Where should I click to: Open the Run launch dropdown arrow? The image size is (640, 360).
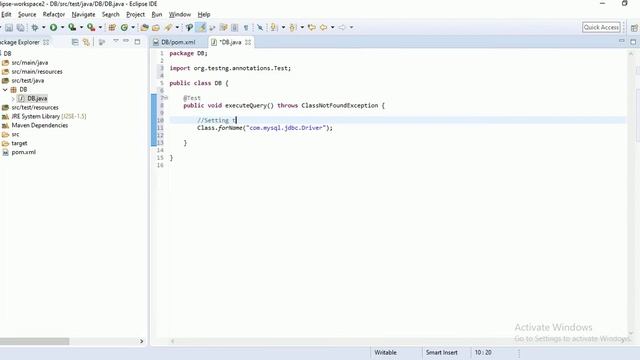pos(62,27)
